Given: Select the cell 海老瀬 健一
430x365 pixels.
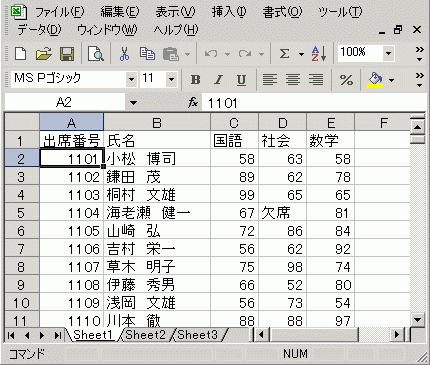Looking at the screenshot, I should pyautogui.click(x=157, y=213).
